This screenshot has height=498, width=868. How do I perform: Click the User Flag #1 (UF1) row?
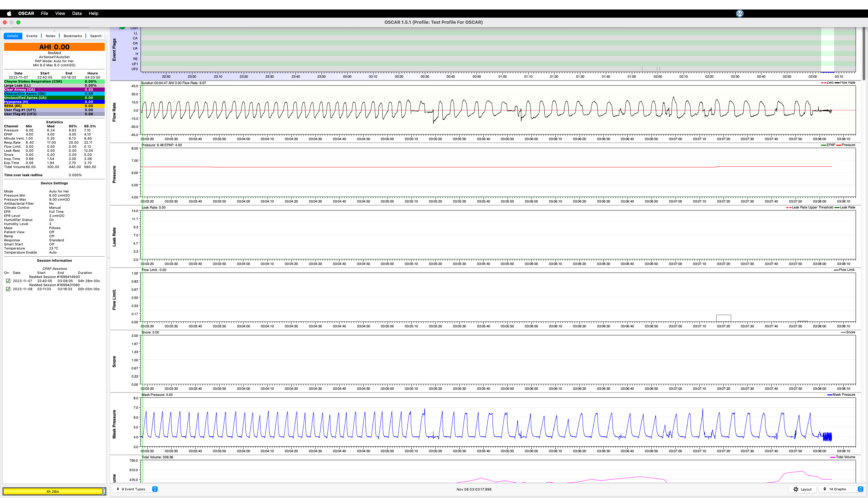tap(54, 110)
